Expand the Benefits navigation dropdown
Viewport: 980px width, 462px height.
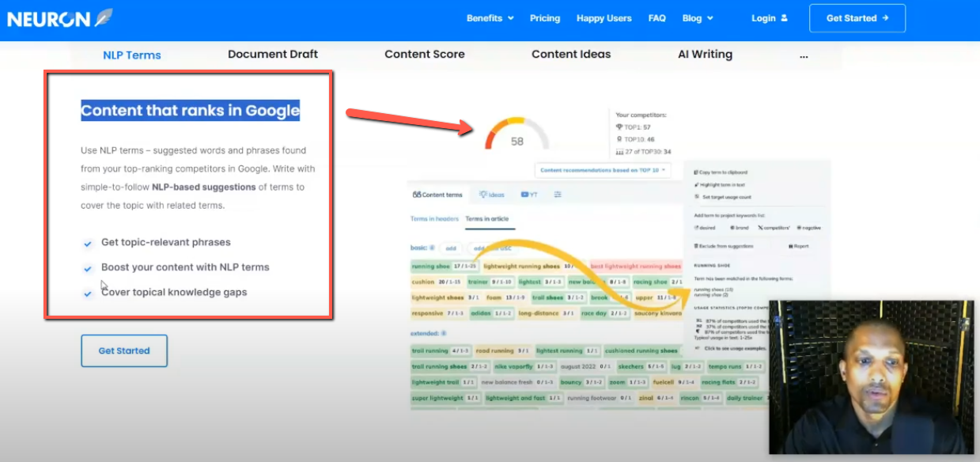click(489, 17)
